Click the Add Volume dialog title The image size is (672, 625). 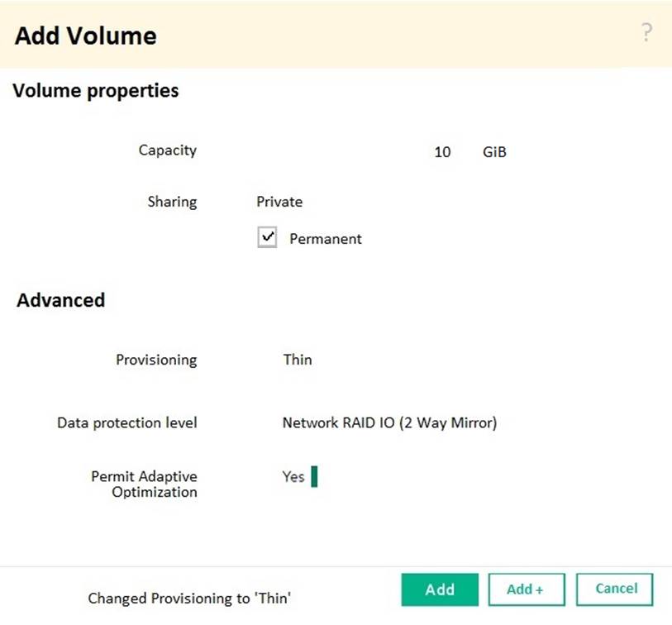click(x=86, y=36)
